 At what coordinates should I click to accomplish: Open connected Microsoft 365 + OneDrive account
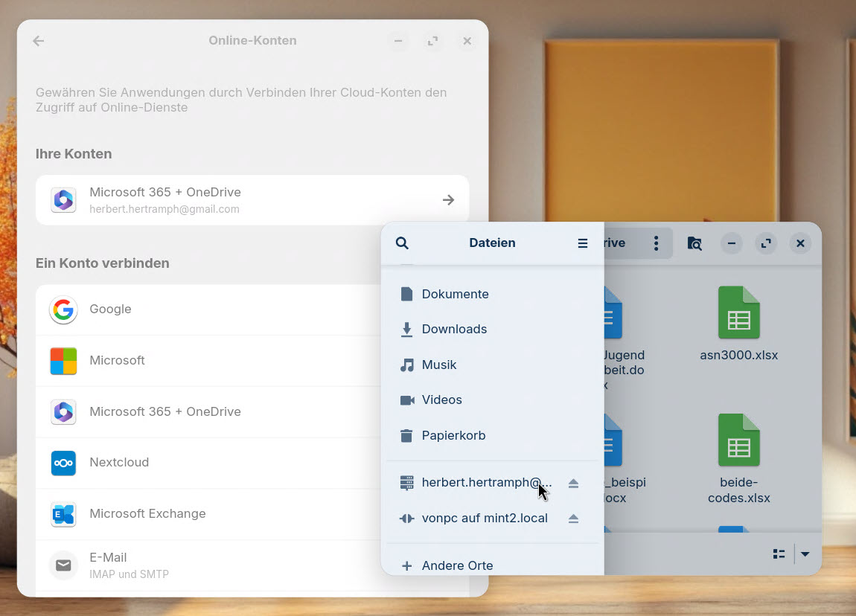click(x=252, y=200)
